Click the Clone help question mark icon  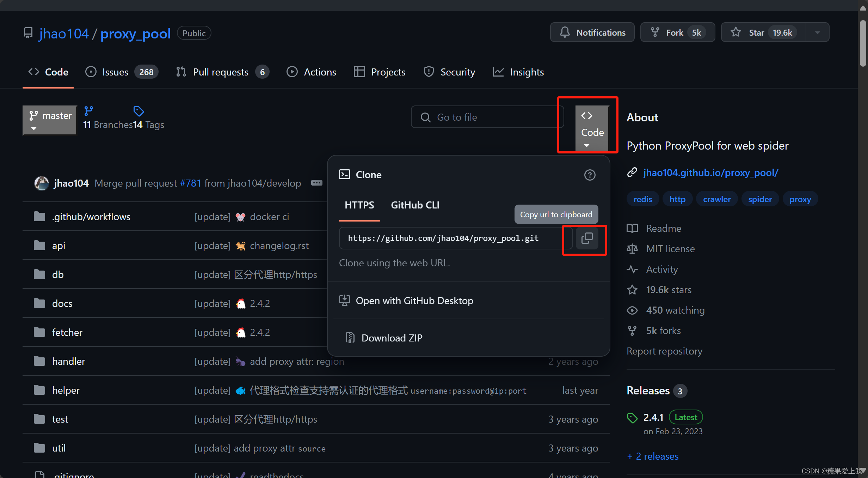point(590,175)
